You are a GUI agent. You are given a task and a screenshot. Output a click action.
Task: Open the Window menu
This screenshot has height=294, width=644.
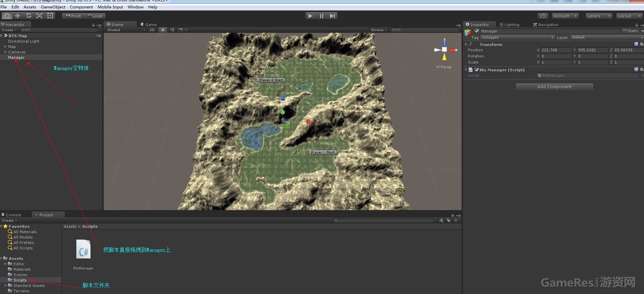[135, 7]
